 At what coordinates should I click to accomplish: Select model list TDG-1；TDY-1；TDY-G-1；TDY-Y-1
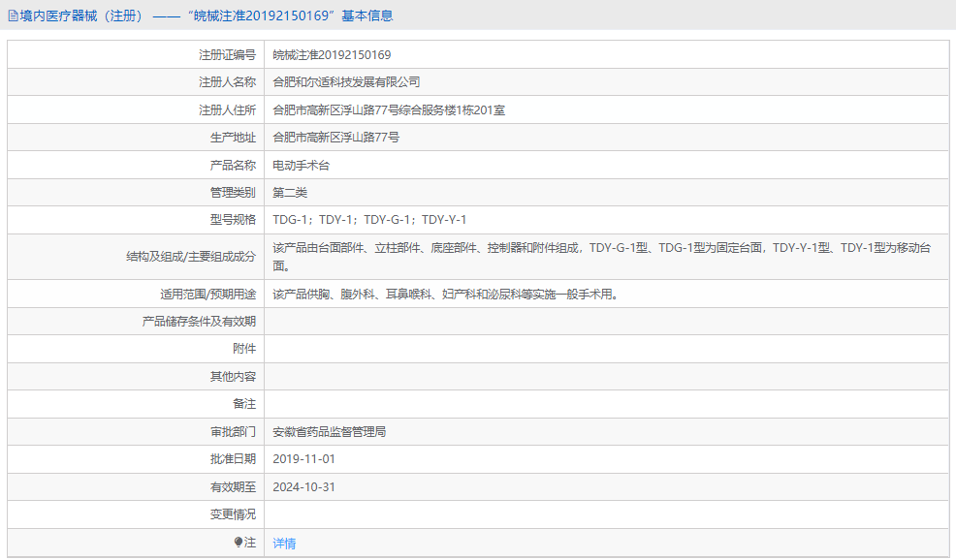[369, 220]
